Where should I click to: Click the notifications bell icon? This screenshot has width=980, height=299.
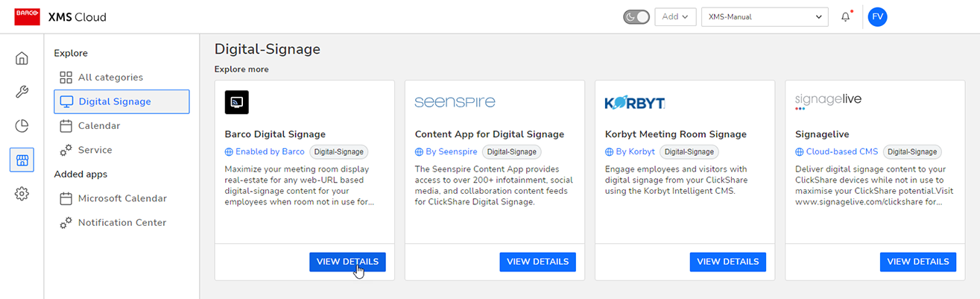(x=846, y=16)
